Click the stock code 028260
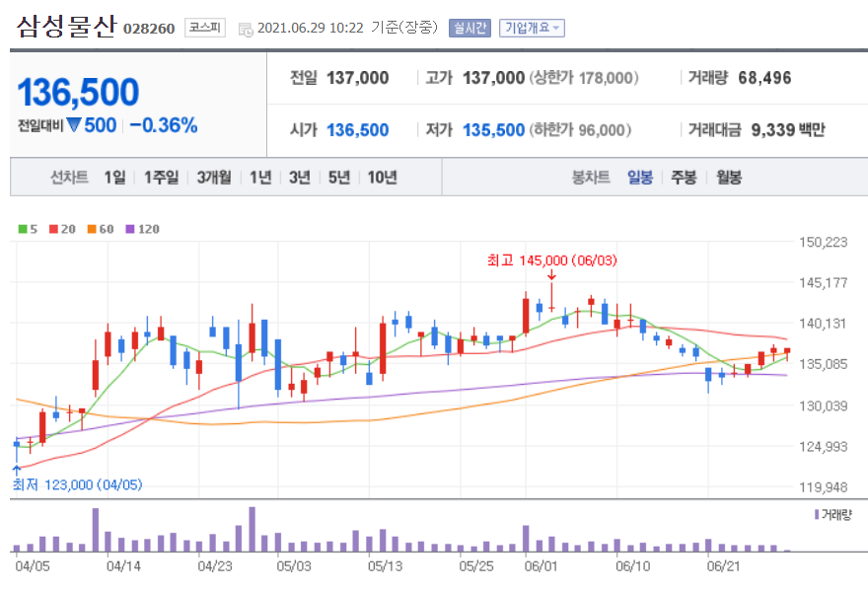 click(149, 29)
